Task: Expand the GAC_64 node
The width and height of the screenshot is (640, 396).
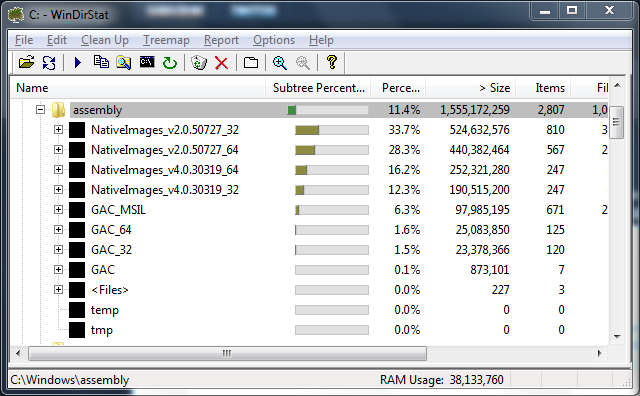Action: 58,229
